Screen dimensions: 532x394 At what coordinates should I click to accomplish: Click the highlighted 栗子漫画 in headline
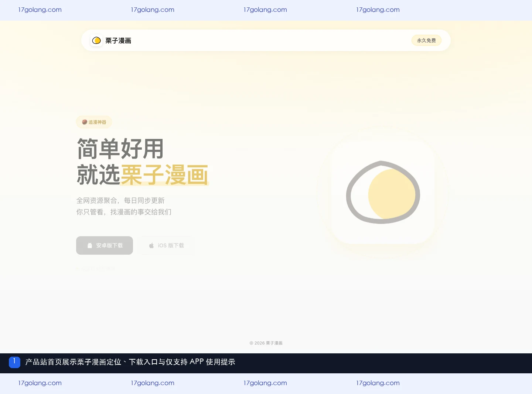164,175
